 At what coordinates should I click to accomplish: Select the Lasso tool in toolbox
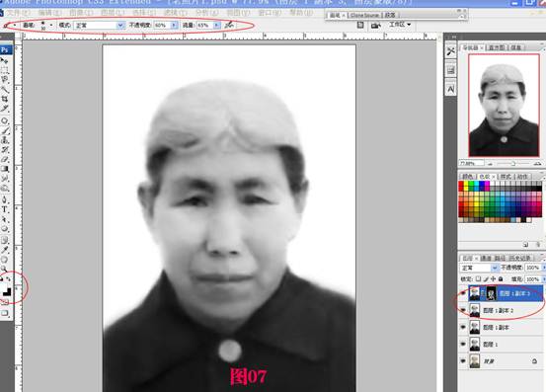click(x=5, y=80)
